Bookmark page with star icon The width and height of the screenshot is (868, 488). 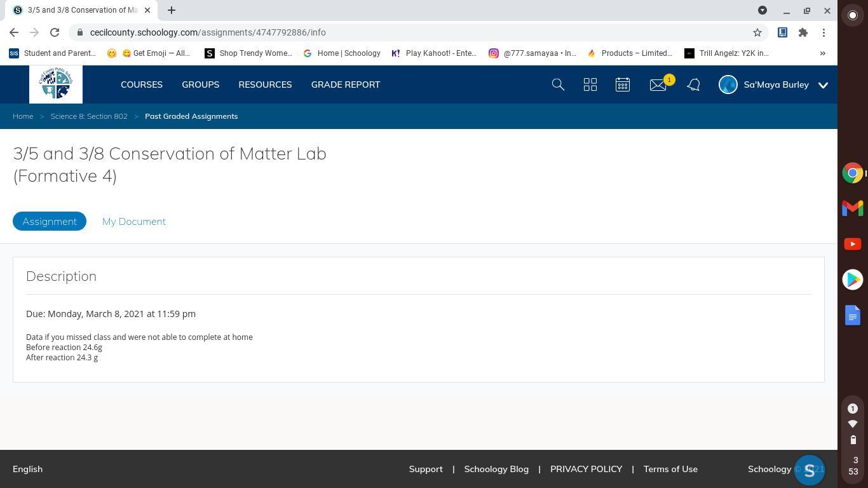pyautogui.click(x=757, y=32)
